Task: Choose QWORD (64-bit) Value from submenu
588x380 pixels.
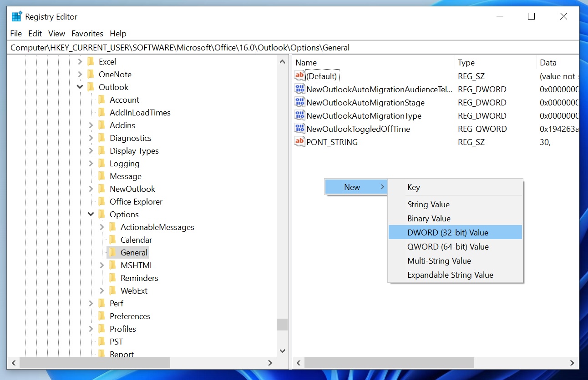Action: 455,247
